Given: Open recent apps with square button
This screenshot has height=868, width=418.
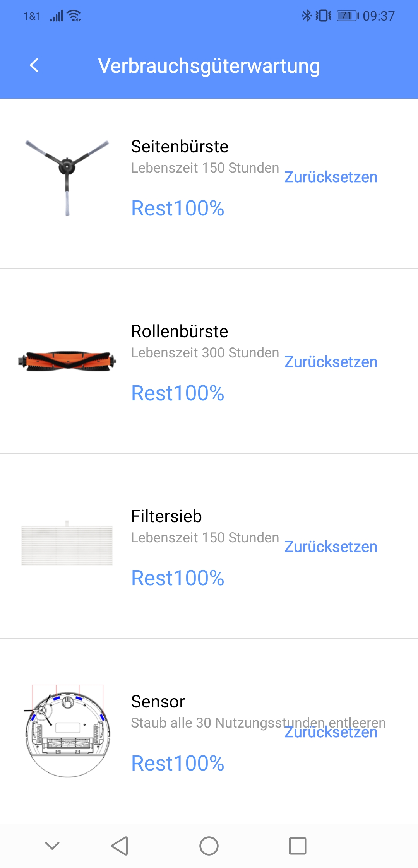Looking at the screenshot, I should pyautogui.click(x=298, y=846).
